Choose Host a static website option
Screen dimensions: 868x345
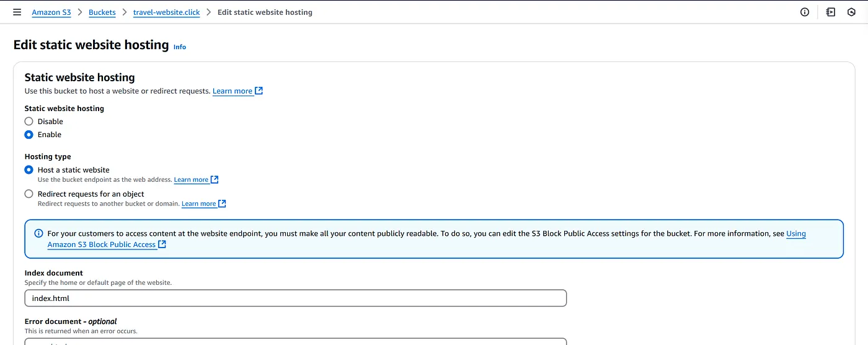pos(29,170)
